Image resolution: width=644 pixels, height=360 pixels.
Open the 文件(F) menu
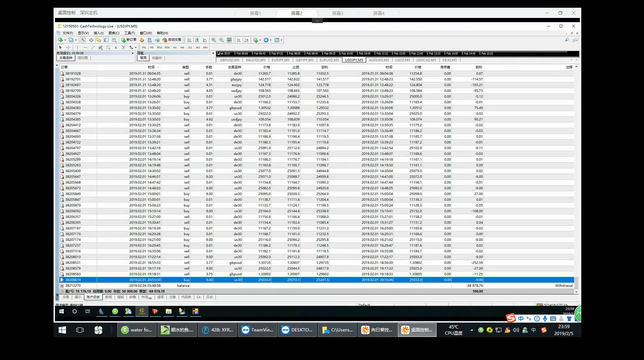[x=68, y=33]
